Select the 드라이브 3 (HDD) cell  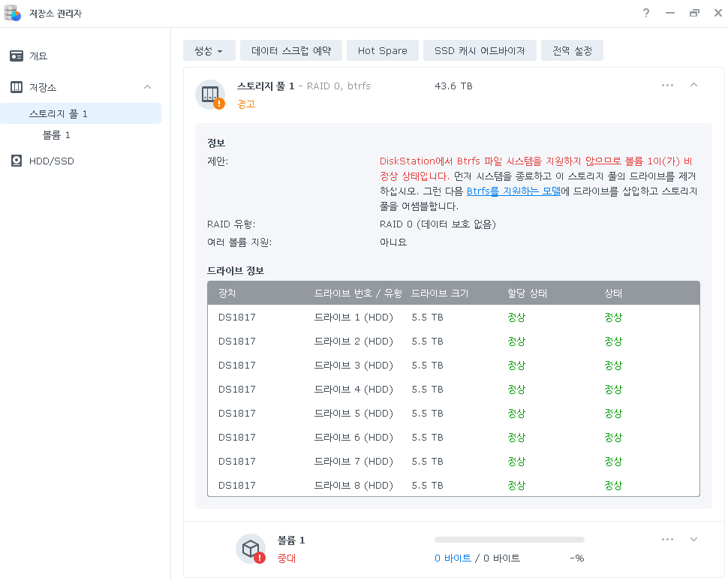353,366
